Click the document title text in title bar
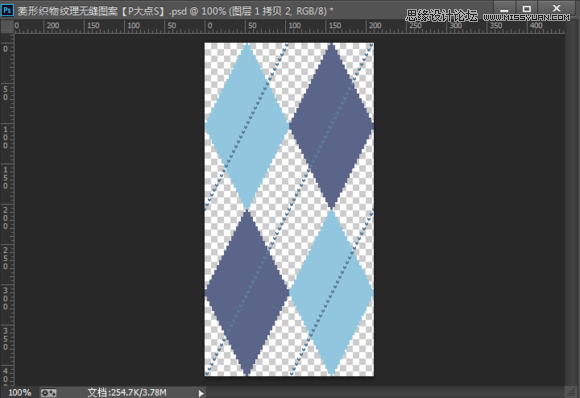Viewport: 580px width, 398px height. [175, 11]
